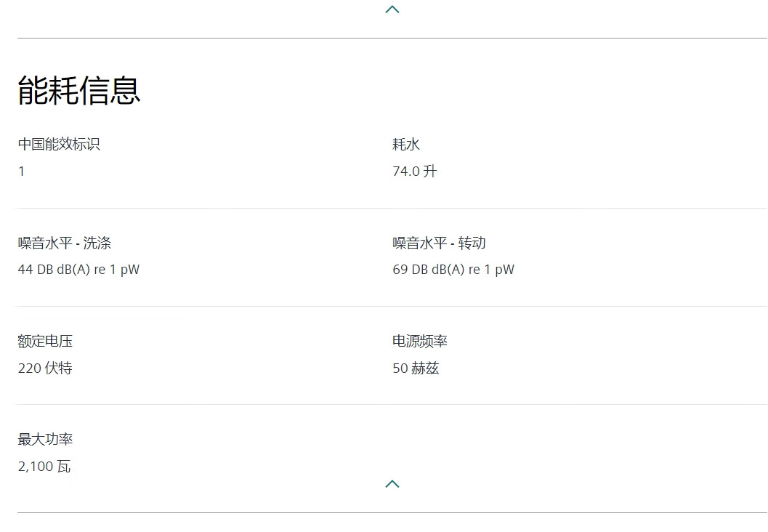
Task: Click the divider line above 能耗信息 heading
Action: 392,38
